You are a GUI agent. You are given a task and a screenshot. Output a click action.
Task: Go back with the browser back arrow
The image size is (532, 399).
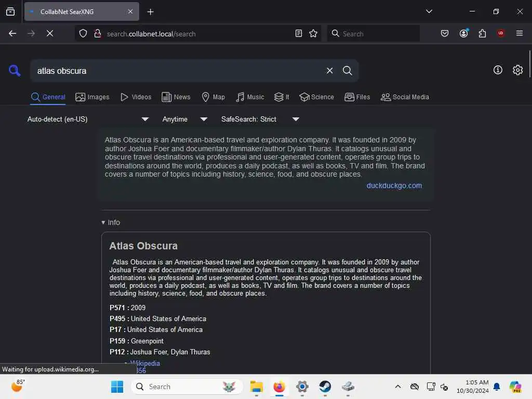click(12, 33)
